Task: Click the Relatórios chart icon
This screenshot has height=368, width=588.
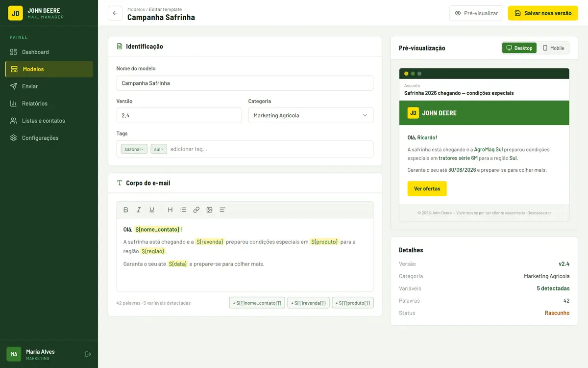Action: [x=14, y=104]
